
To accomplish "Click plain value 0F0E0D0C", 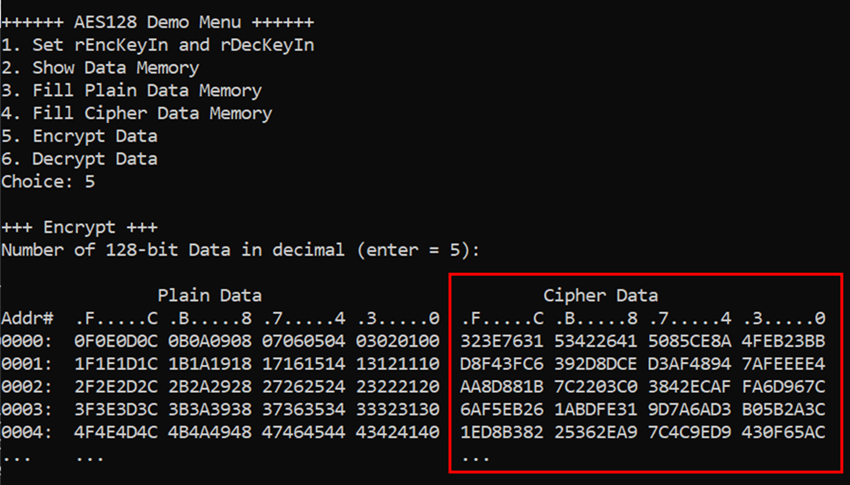I will (116, 341).
